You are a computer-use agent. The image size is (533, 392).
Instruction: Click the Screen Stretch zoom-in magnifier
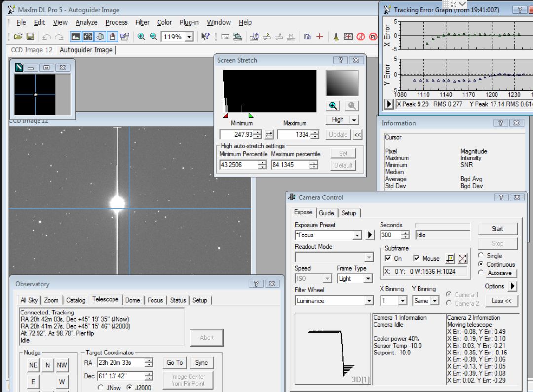[x=333, y=105]
